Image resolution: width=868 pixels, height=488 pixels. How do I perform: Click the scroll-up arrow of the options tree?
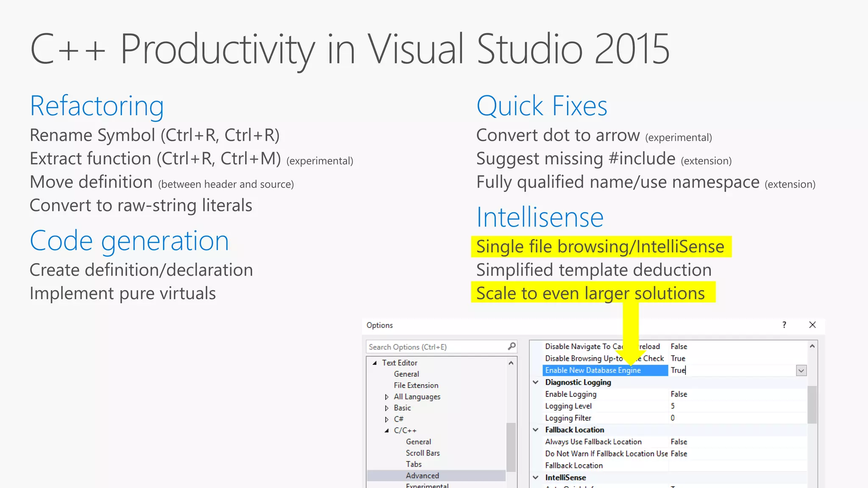pos(511,363)
